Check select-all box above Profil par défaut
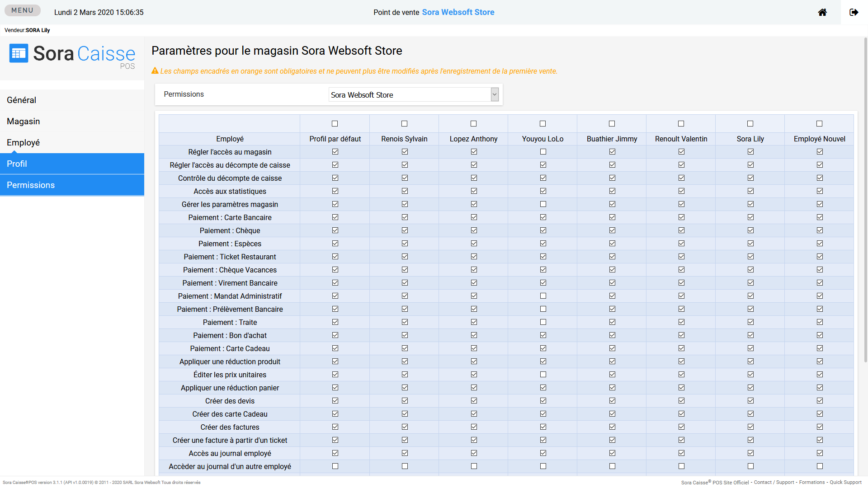868x488 pixels. click(x=335, y=124)
